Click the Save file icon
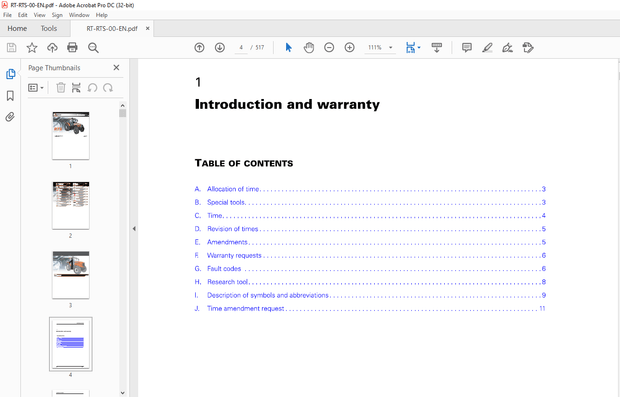Screen dimensions: 620x397 tap(11, 48)
